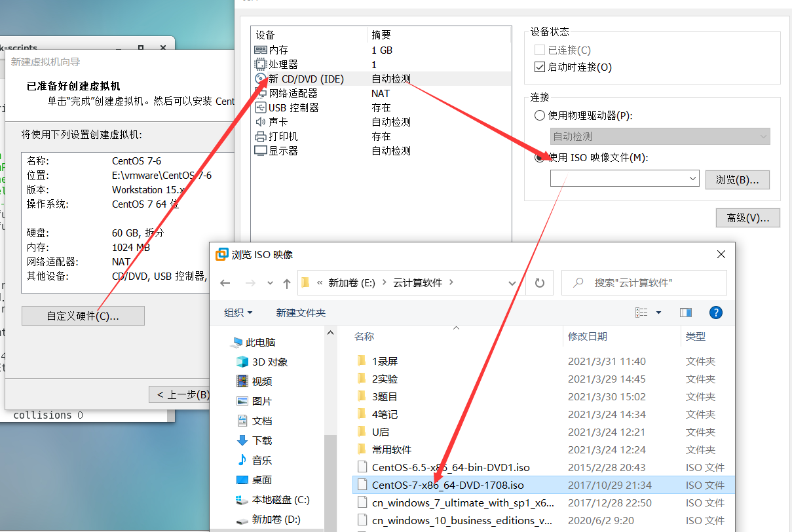Open 桌面 in the navigation pane

[x=254, y=480]
